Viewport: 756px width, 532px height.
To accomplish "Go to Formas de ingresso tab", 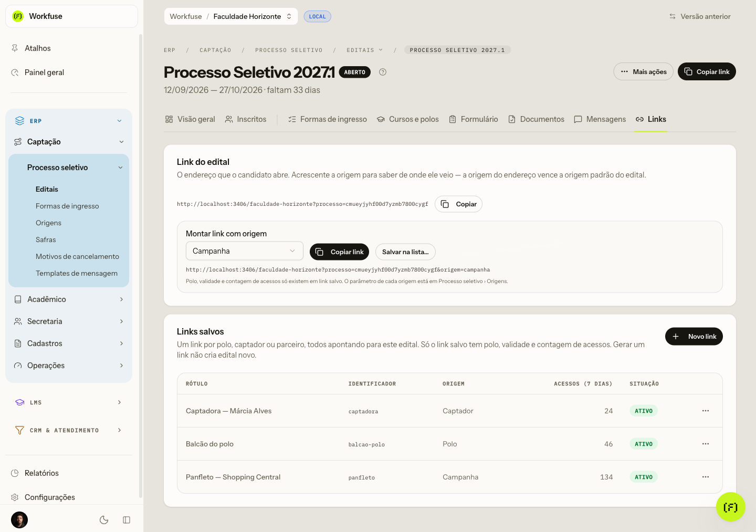I will [328, 119].
